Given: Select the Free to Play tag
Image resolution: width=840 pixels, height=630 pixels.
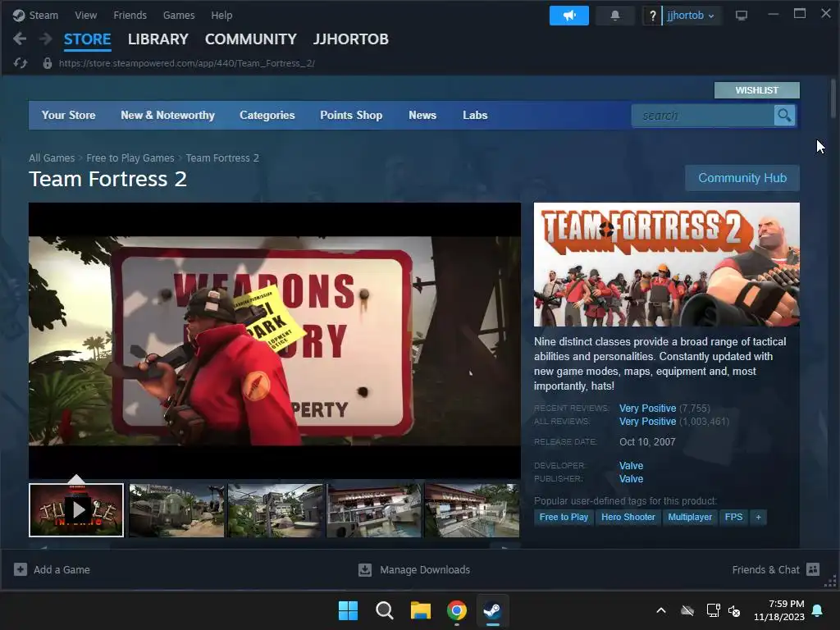Looking at the screenshot, I should [564, 517].
